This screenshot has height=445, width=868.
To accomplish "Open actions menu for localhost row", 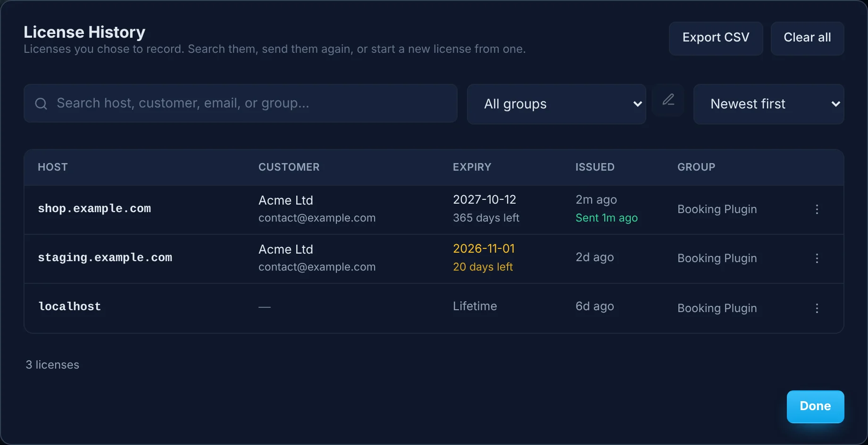I will point(817,308).
